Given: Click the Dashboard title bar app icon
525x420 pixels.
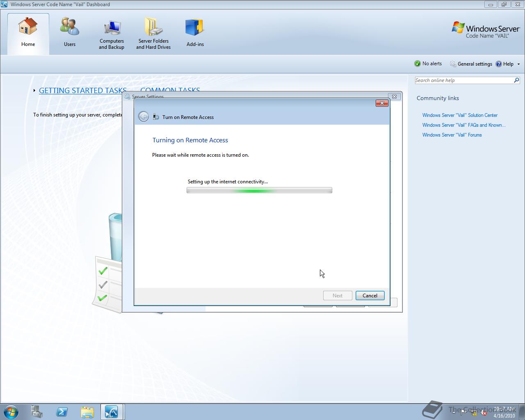Looking at the screenshot, I should coord(4,5).
